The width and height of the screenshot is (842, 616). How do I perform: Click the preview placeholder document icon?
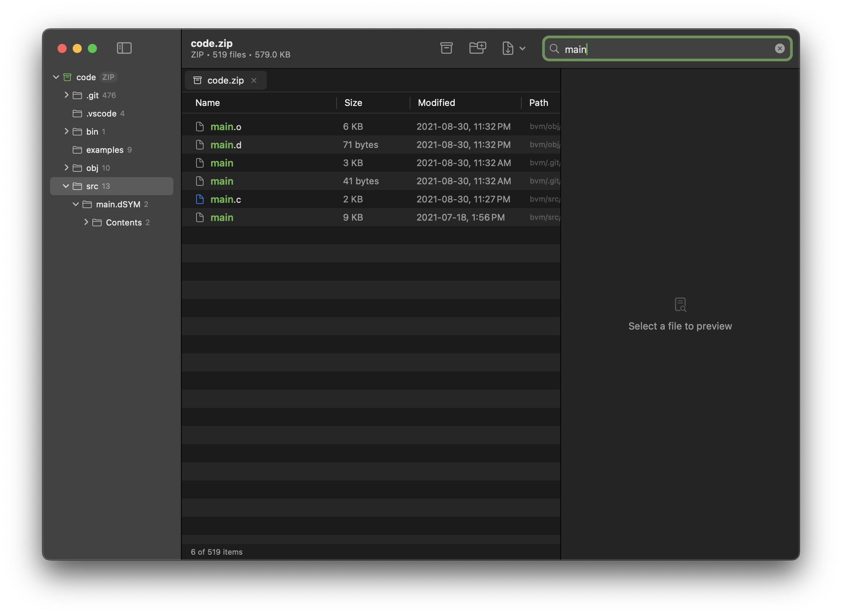click(x=680, y=305)
